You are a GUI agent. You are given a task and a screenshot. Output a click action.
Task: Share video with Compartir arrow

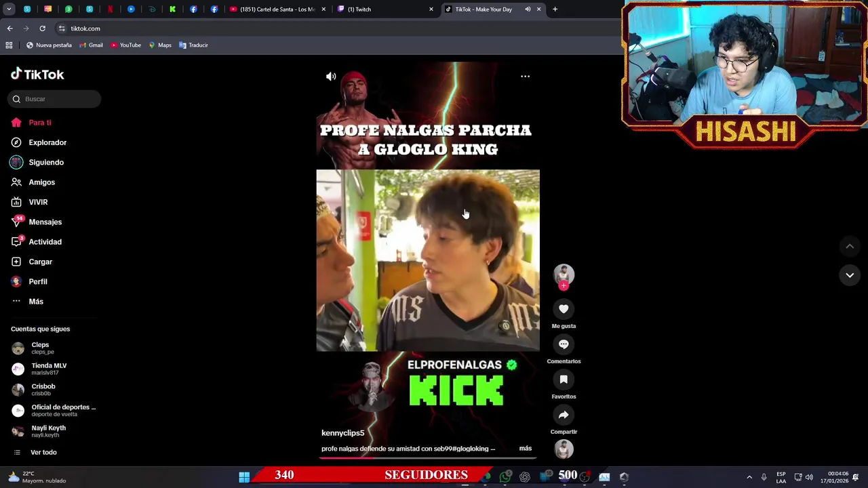tap(564, 415)
